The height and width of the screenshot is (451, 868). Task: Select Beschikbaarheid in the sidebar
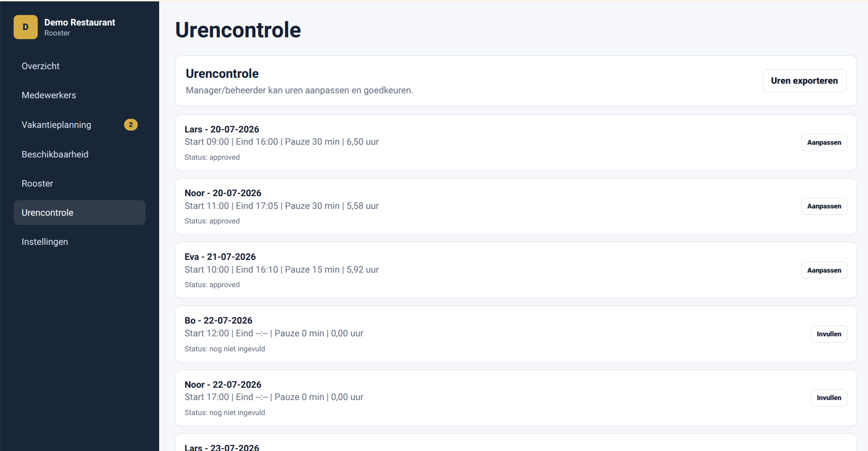pos(80,154)
